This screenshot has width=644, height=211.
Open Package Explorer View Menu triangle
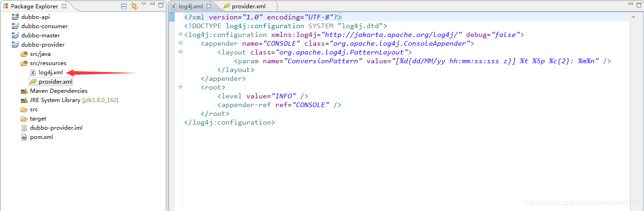144,5
